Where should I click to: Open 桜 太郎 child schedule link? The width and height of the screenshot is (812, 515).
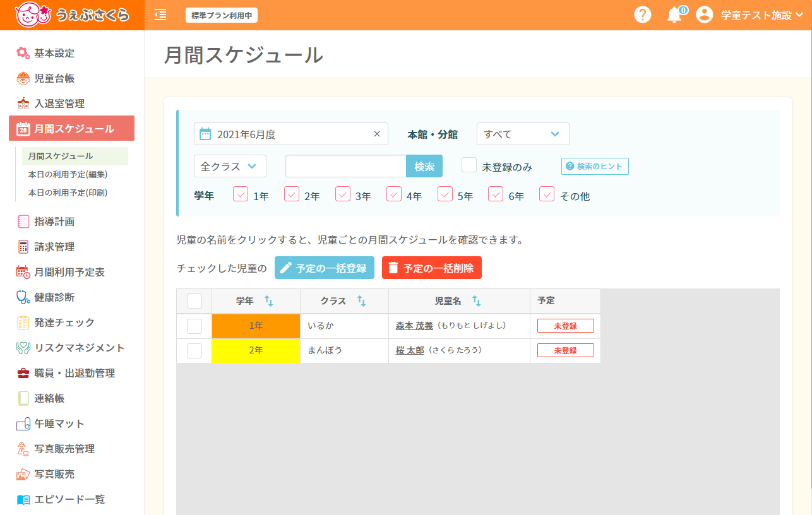(410, 350)
